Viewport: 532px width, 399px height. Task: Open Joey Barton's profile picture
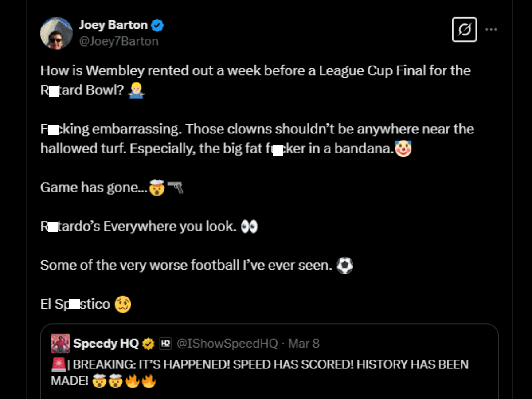click(56, 33)
